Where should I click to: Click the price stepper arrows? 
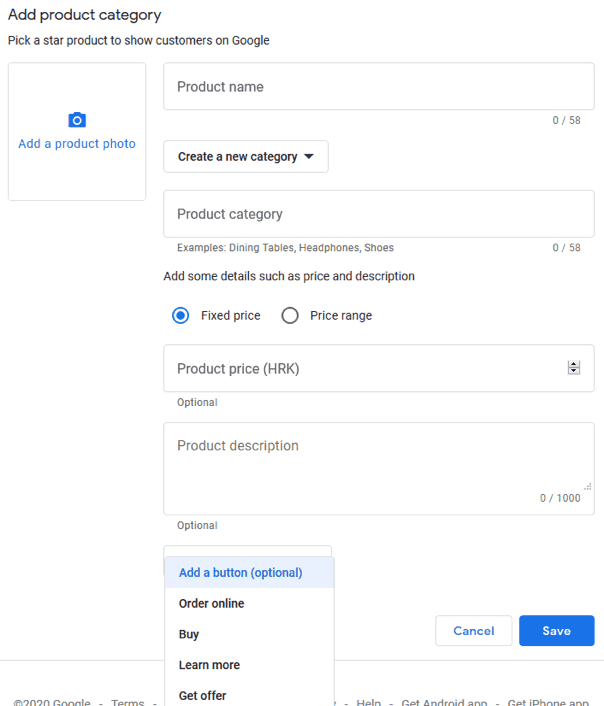coord(574,368)
